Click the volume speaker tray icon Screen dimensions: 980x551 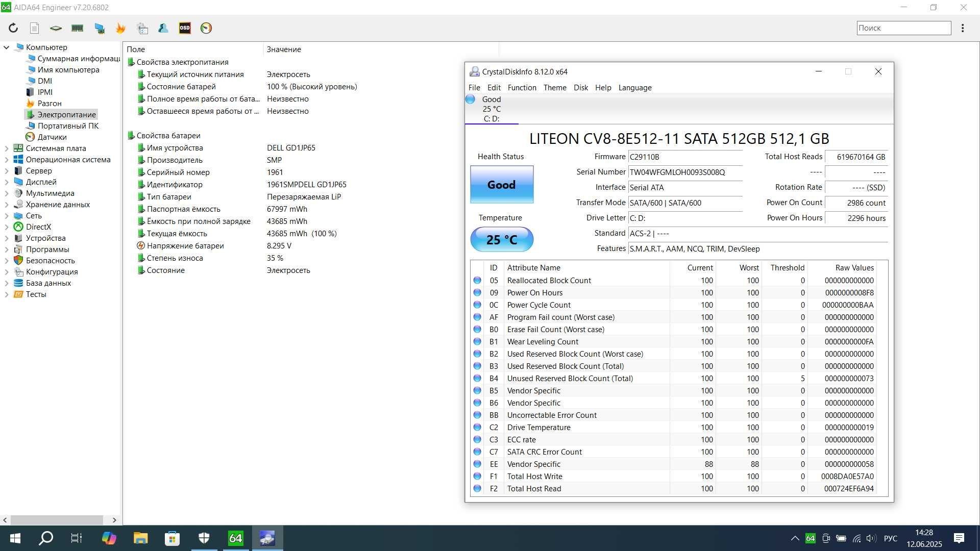[x=871, y=538]
